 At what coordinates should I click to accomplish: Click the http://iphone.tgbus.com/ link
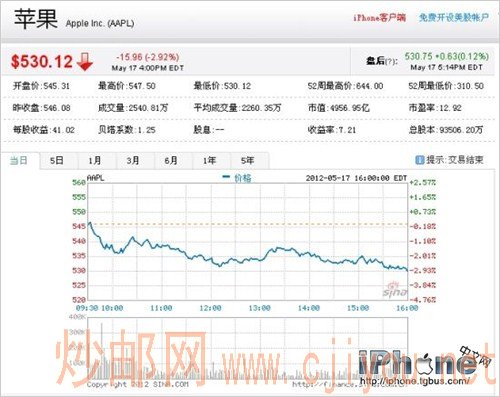point(415,381)
